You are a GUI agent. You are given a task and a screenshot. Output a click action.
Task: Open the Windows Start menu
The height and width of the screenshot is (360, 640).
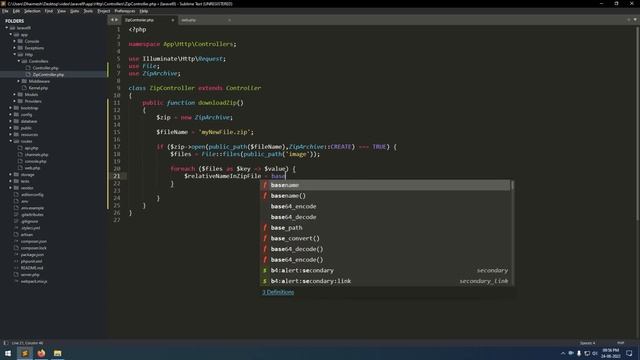[8, 353]
